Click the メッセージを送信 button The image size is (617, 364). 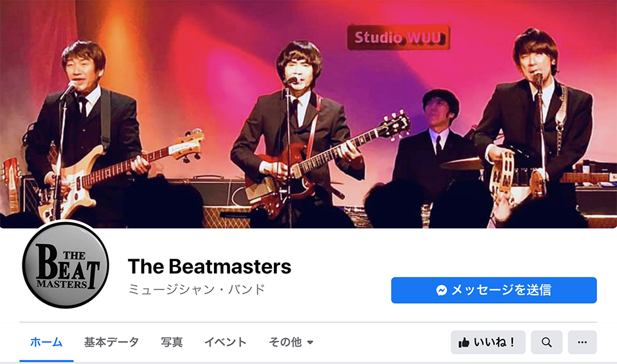pyautogui.click(x=494, y=290)
